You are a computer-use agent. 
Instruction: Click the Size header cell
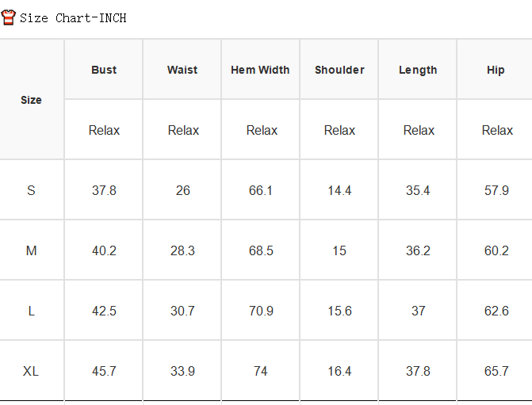31,100
